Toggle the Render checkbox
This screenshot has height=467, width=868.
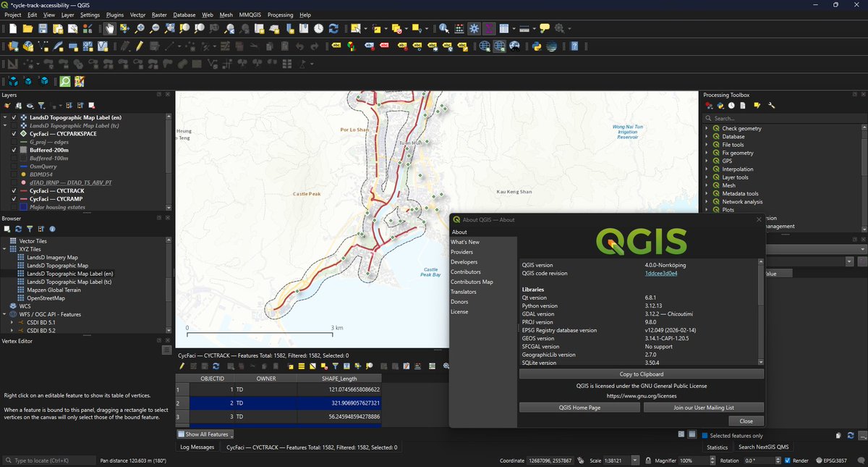[788, 460]
